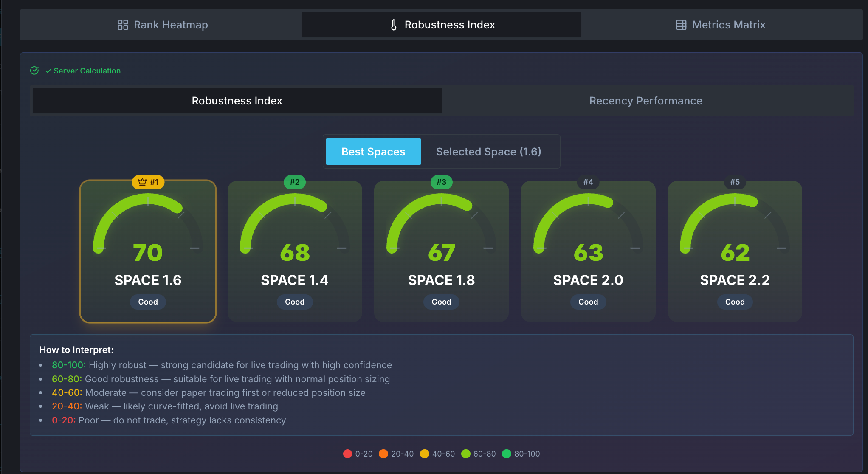Click the #5 rank badge
Image resolution: width=868 pixels, height=474 pixels.
pos(735,182)
